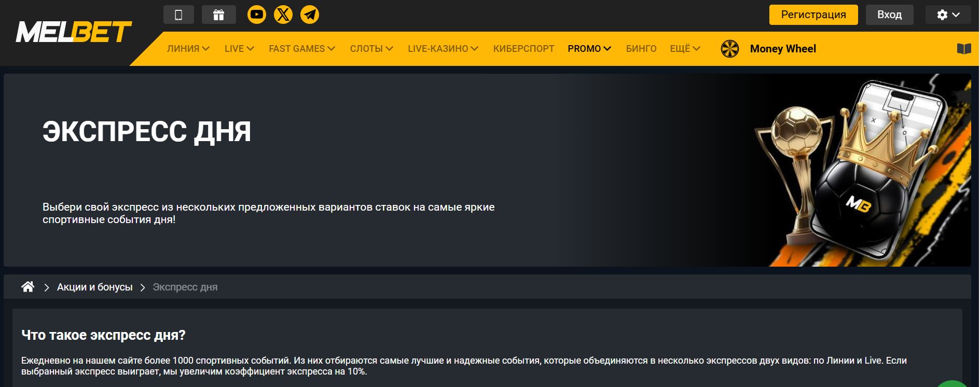Open the КИБЕРСПОРТ section
This screenshot has height=387, width=980.
click(523, 49)
